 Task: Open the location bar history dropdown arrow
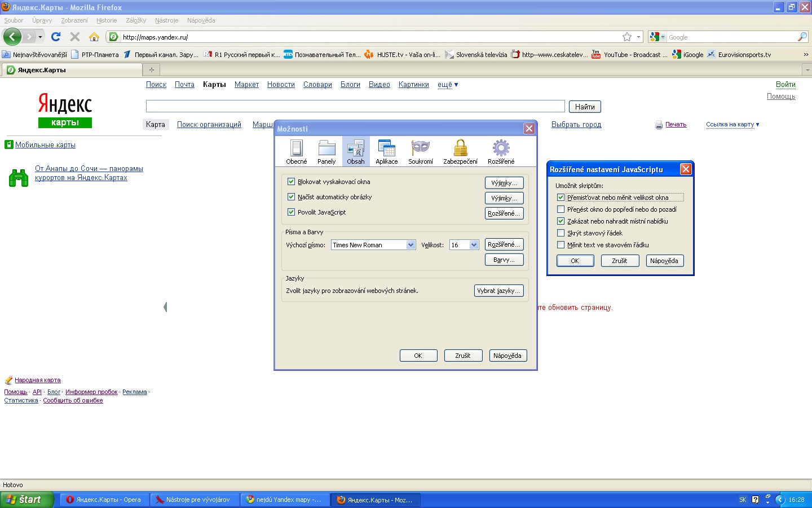tap(638, 37)
